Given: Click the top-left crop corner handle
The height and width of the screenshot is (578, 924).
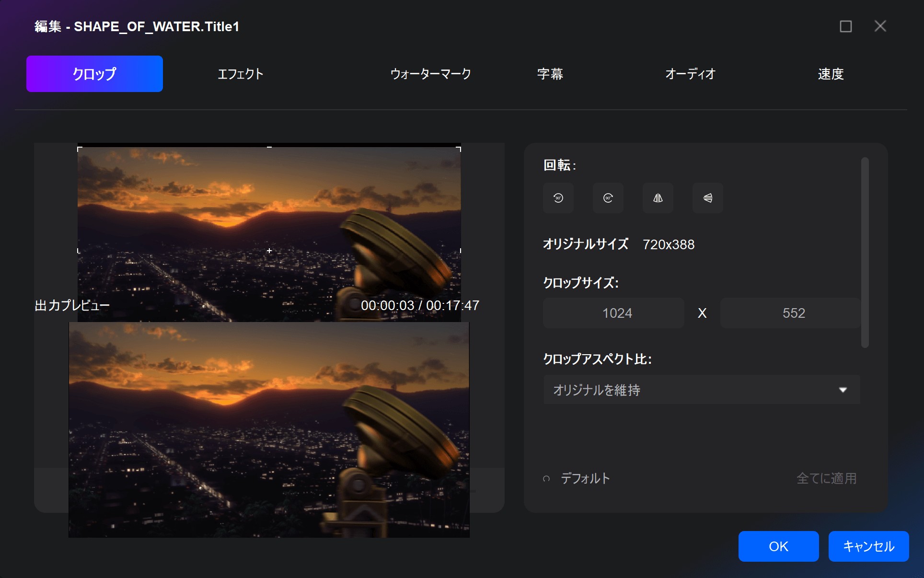Looking at the screenshot, I should tap(79, 149).
